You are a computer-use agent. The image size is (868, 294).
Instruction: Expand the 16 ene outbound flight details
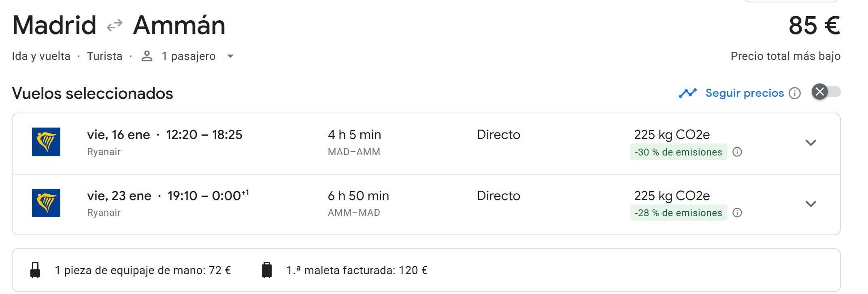click(x=811, y=143)
